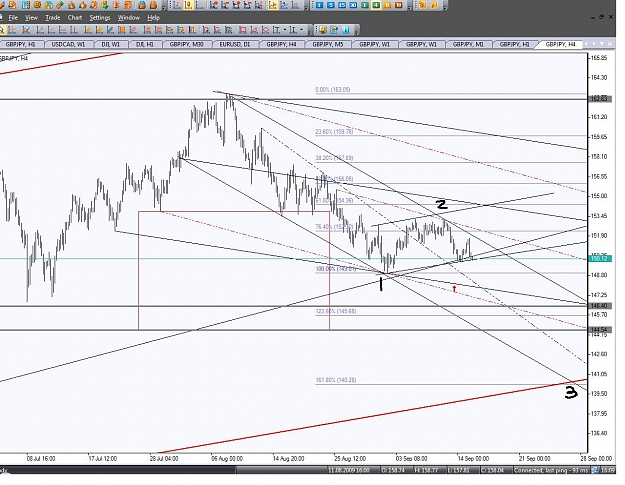Open the chart tabs list dropdown arrow
This screenshot has height=485, width=625.
[601, 43]
